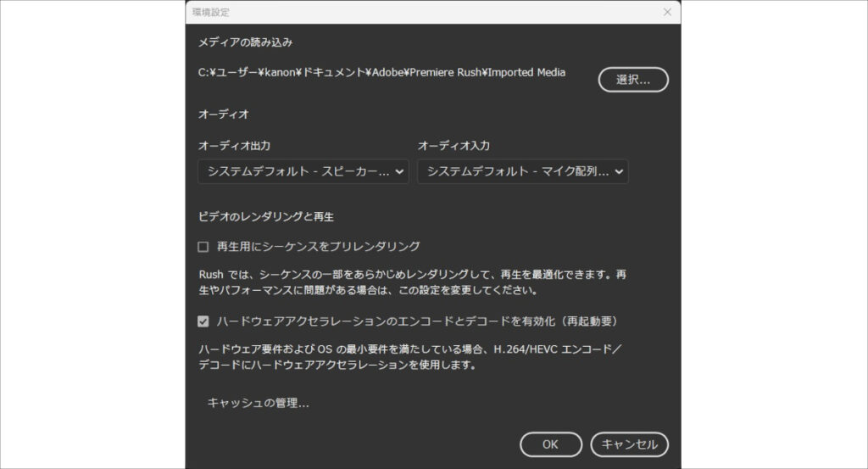Screen dimensions: 868x469
Task: Confirm settings with the OK button
Action: coord(551,444)
